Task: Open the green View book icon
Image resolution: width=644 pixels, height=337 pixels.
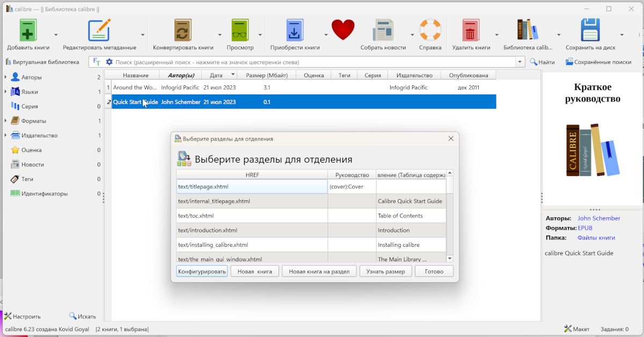Action: pyautogui.click(x=240, y=30)
